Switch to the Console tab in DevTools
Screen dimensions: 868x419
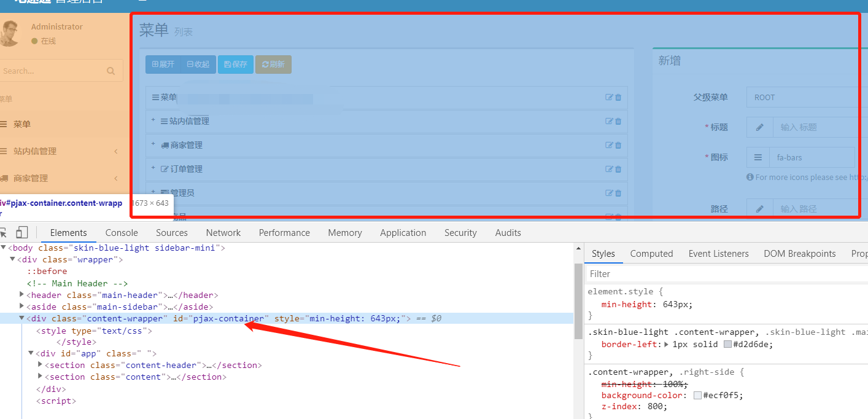coord(121,232)
